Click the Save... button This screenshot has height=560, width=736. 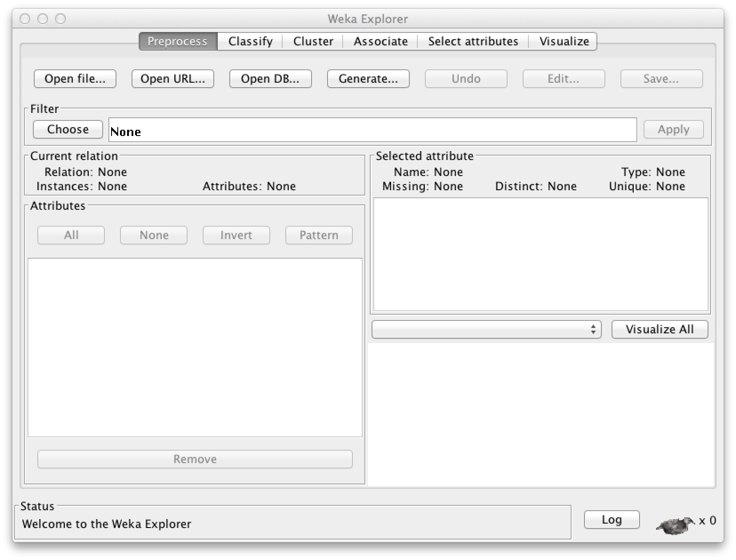click(661, 79)
